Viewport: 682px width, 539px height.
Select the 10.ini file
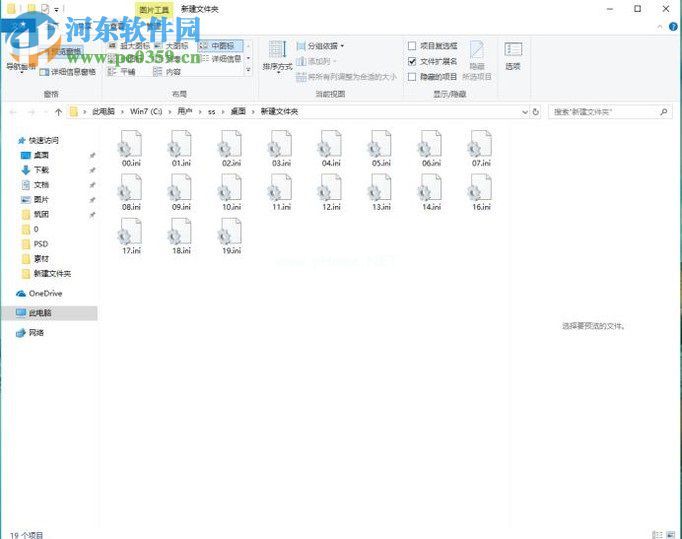coord(231,192)
